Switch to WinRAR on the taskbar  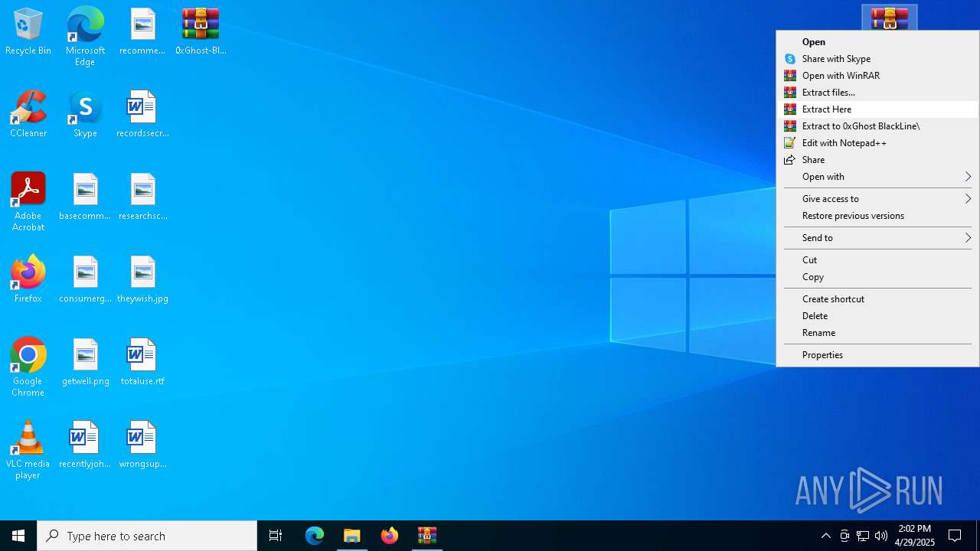click(427, 536)
